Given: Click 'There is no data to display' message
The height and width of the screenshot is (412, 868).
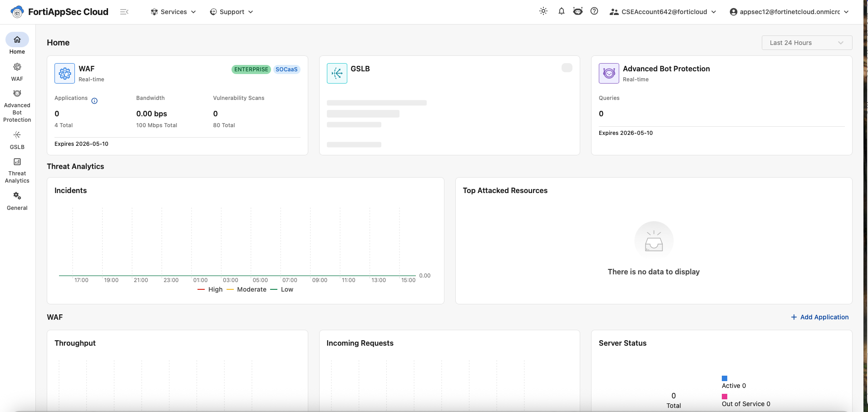Looking at the screenshot, I should coord(654,272).
